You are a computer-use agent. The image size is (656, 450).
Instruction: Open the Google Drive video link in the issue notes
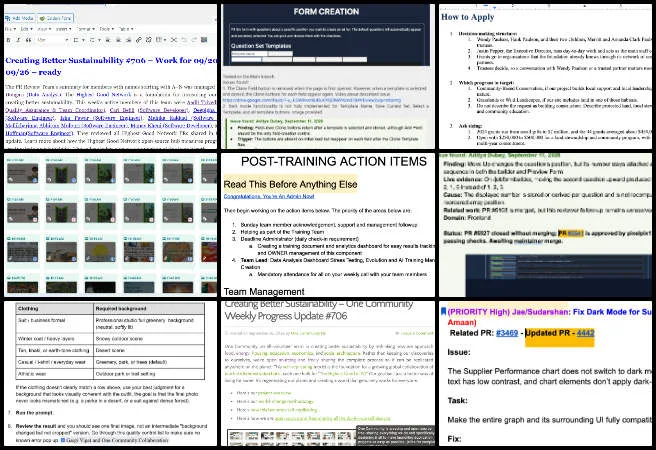tap(311, 100)
